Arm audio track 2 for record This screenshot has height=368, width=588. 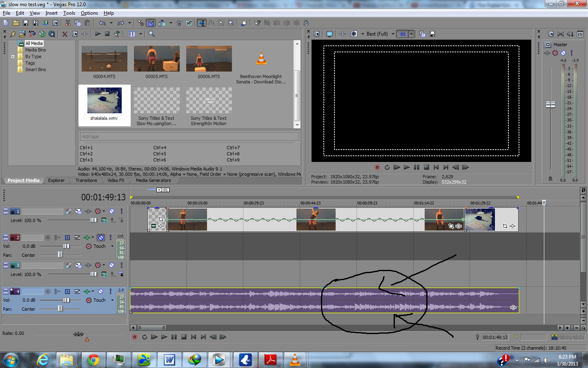click(x=48, y=238)
